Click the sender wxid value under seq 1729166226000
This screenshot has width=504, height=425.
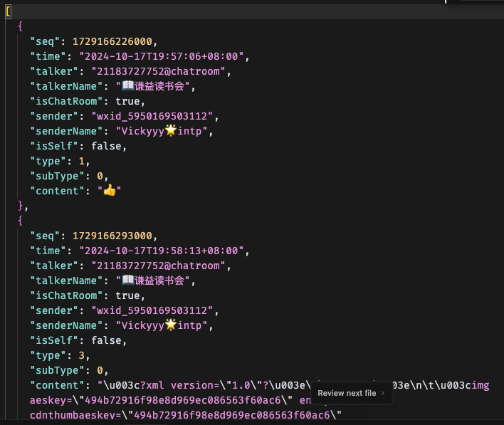152,116
